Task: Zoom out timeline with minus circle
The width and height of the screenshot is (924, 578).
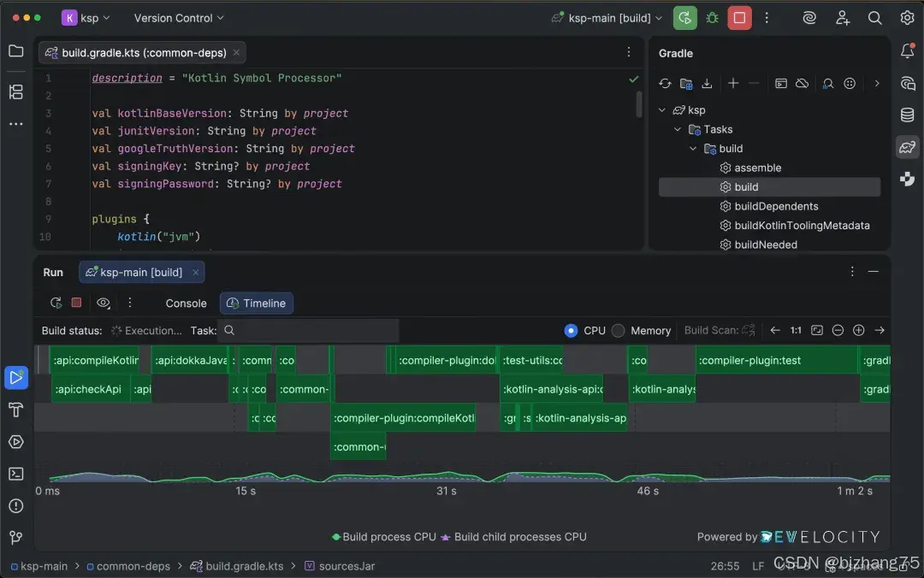Action: click(x=838, y=331)
